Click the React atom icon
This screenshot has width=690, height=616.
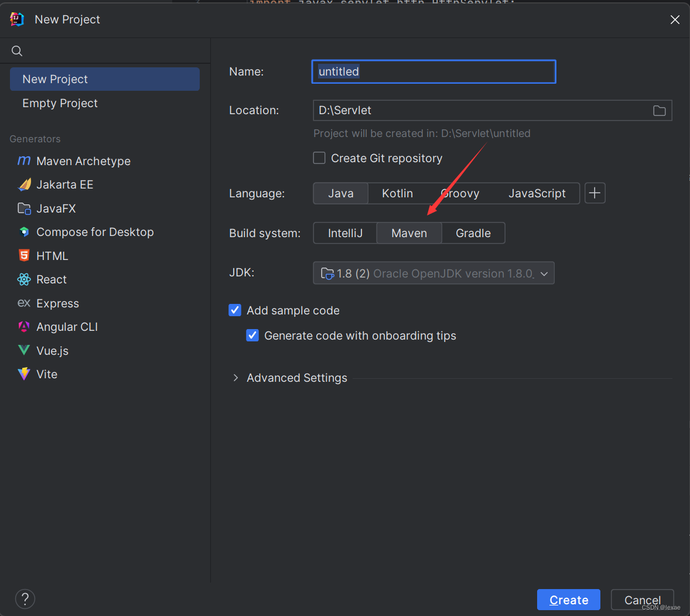[x=24, y=279]
